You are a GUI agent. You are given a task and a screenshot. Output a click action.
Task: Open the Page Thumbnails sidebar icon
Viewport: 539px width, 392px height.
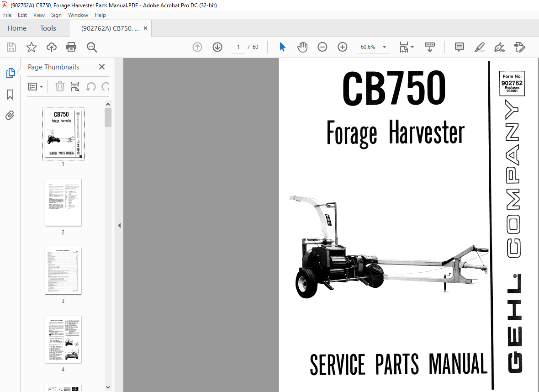tap(11, 73)
